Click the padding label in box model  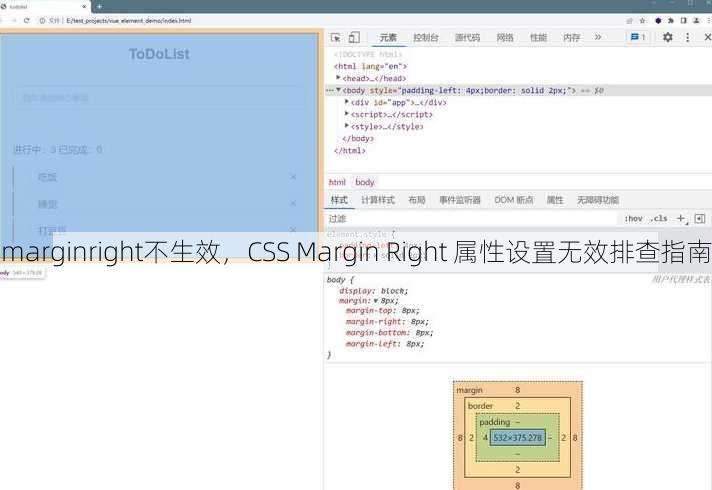pos(494,422)
